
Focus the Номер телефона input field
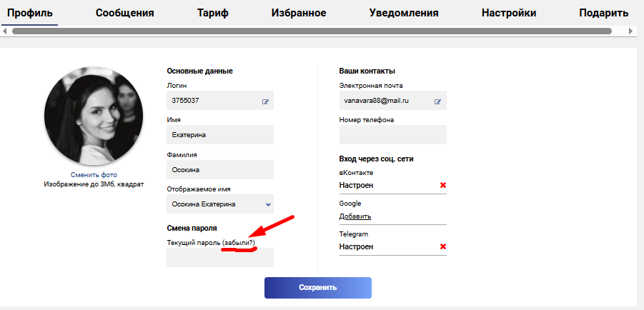(x=393, y=135)
